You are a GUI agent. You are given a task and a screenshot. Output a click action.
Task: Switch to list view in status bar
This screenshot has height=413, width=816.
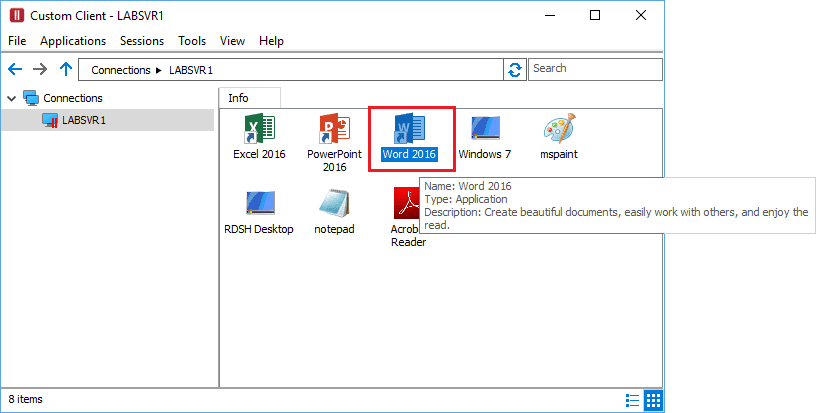click(x=632, y=400)
